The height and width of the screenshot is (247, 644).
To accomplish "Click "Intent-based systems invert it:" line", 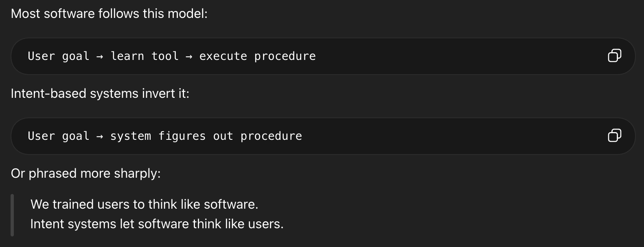I will (x=100, y=93).
